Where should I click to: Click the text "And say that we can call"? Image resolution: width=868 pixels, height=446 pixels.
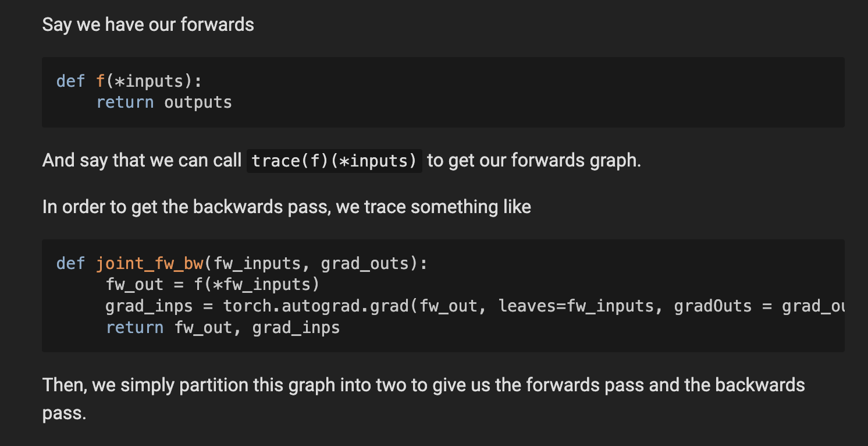pos(142,160)
